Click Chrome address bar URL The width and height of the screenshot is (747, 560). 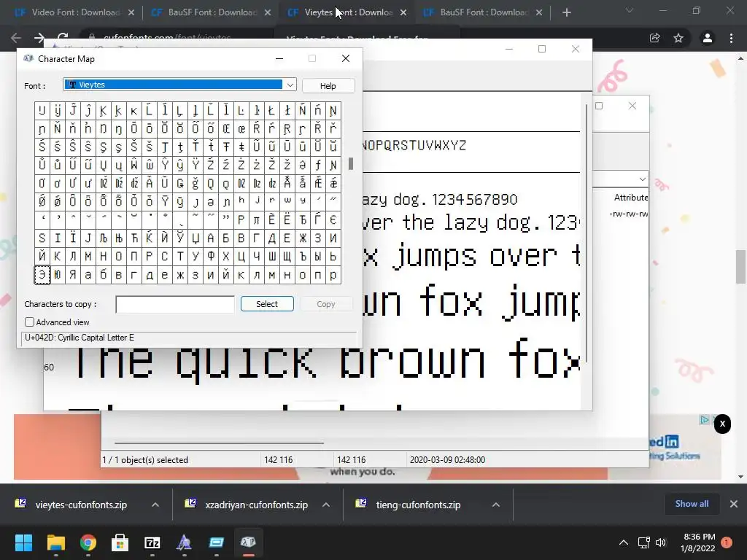coord(167,37)
